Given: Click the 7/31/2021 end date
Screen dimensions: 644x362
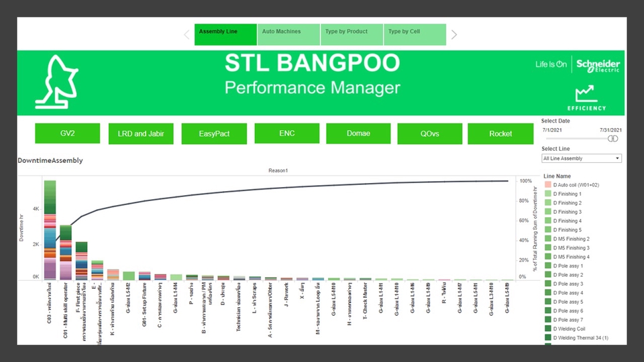Looking at the screenshot, I should [x=610, y=130].
